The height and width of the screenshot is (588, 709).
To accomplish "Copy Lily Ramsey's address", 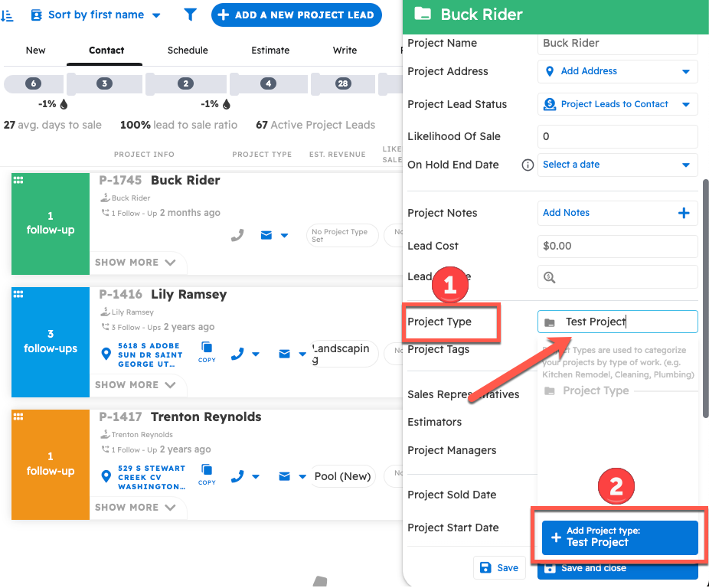I will point(207,352).
